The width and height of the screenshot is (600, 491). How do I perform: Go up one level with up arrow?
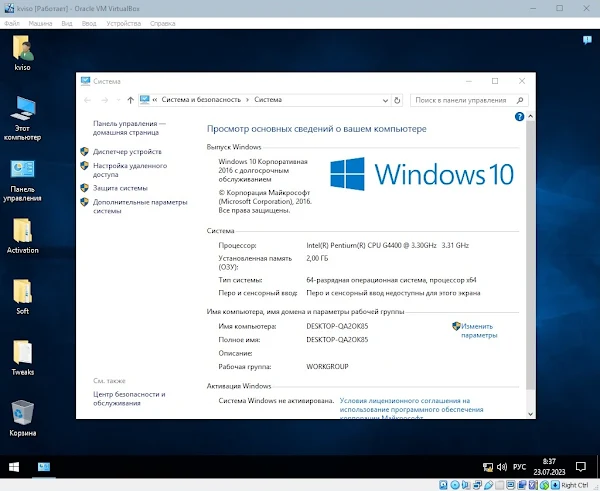click(x=130, y=100)
